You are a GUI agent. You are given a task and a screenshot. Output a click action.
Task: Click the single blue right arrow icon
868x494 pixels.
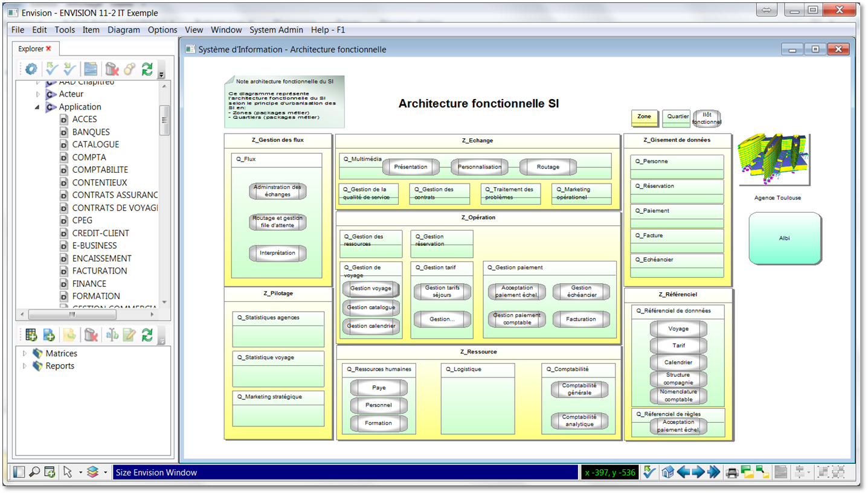[x=698, y=472]
